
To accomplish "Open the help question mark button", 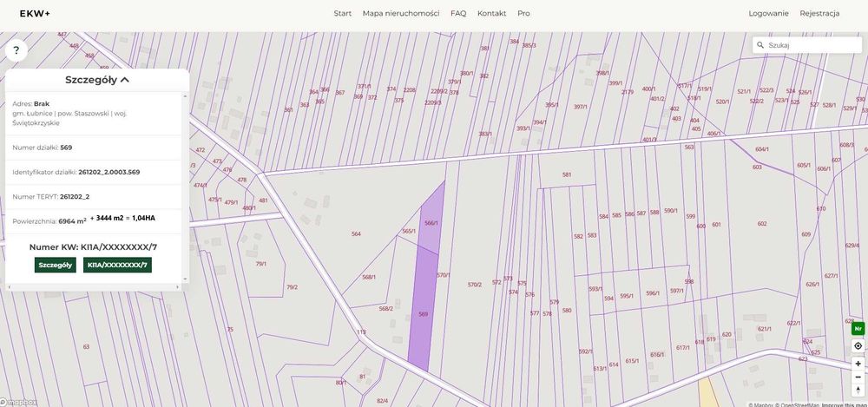I will click(16, 51).
